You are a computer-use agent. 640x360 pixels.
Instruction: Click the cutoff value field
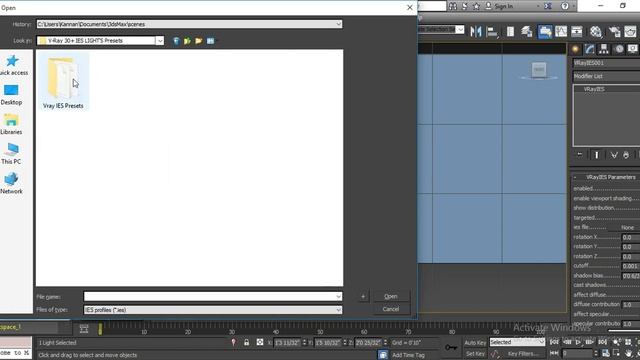[631, 266]
